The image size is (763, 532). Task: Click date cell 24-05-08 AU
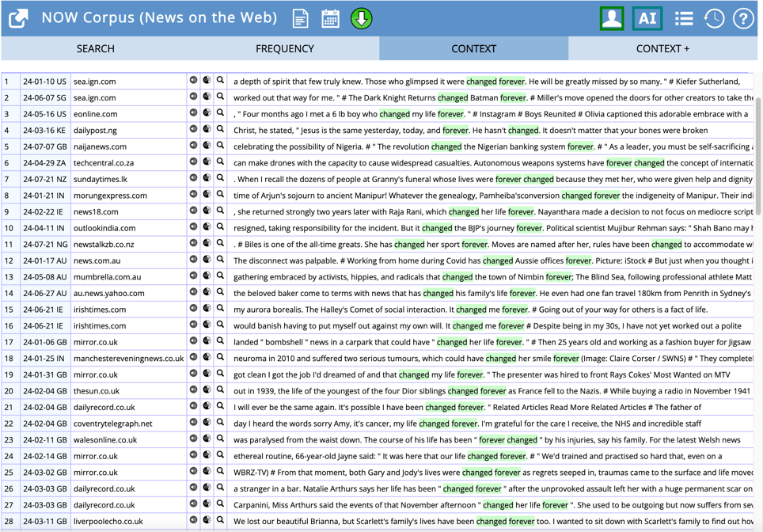point(45,277)
